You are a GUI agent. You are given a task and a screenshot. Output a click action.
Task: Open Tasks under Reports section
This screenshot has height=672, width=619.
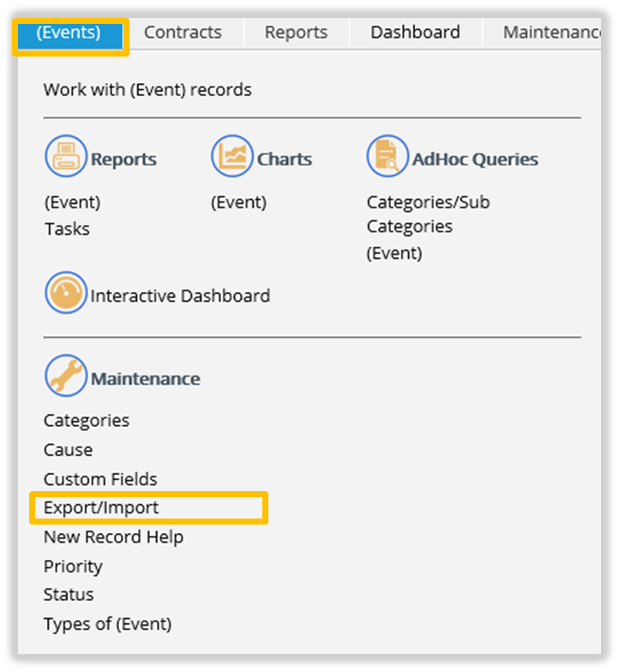(x=67, y=229)
